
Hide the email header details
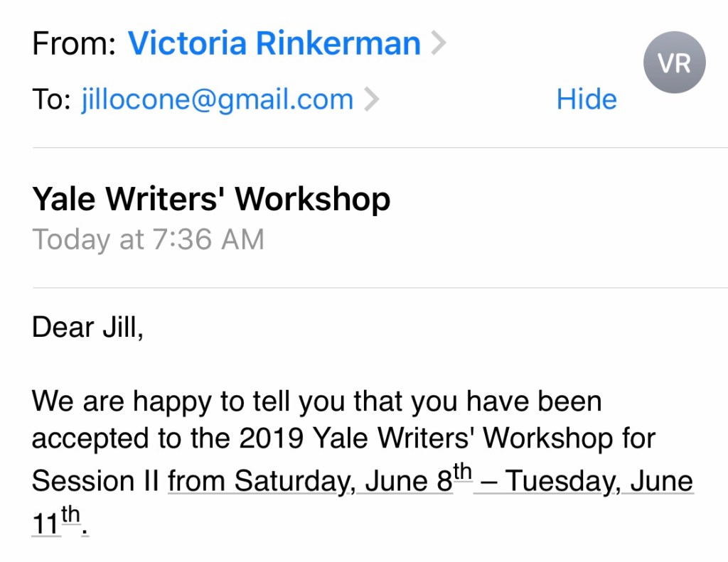pyautogui.click(x=586, y=99)
